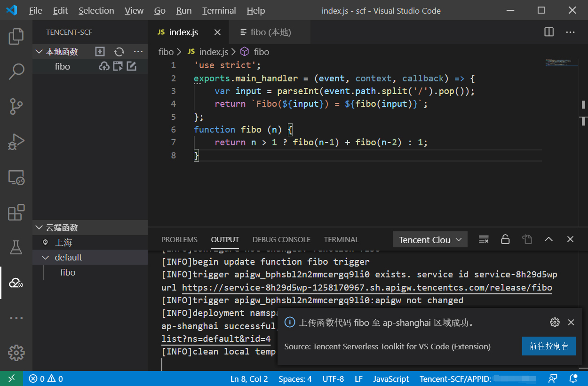Open the Search view icon

(16, 71)
